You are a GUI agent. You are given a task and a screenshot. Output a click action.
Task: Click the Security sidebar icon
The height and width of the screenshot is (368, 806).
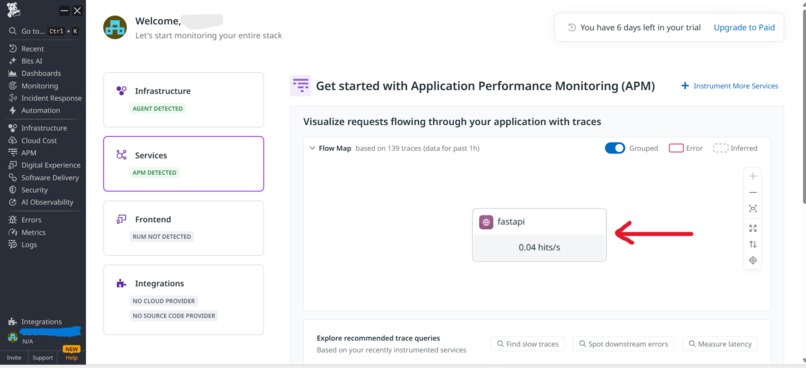tap(13, 190)
